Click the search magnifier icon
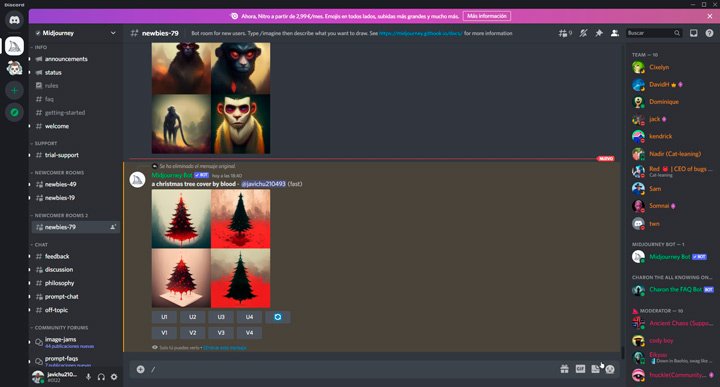 tap(677, 33)
